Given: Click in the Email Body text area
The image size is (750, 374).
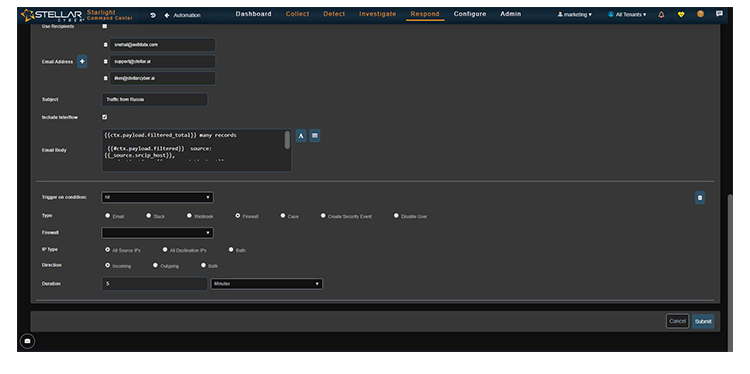Looking at the screenshot, I should point(193,150).
